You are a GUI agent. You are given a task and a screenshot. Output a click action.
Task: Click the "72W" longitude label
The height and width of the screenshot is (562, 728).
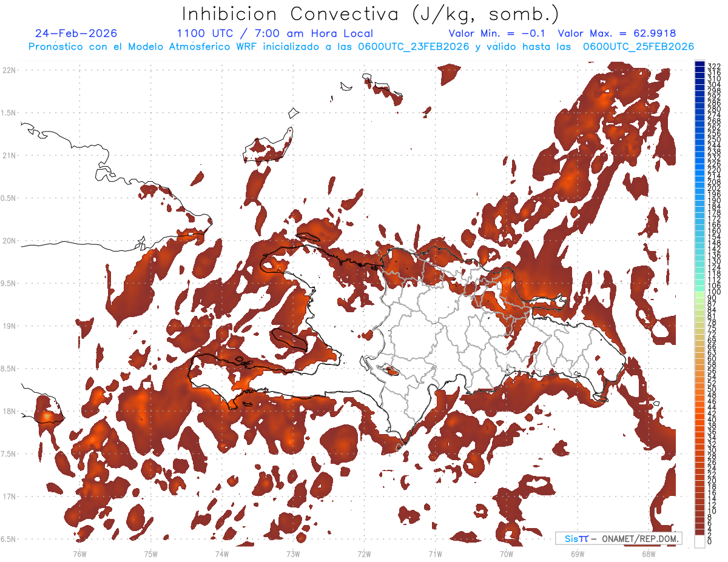pos(364,554)
